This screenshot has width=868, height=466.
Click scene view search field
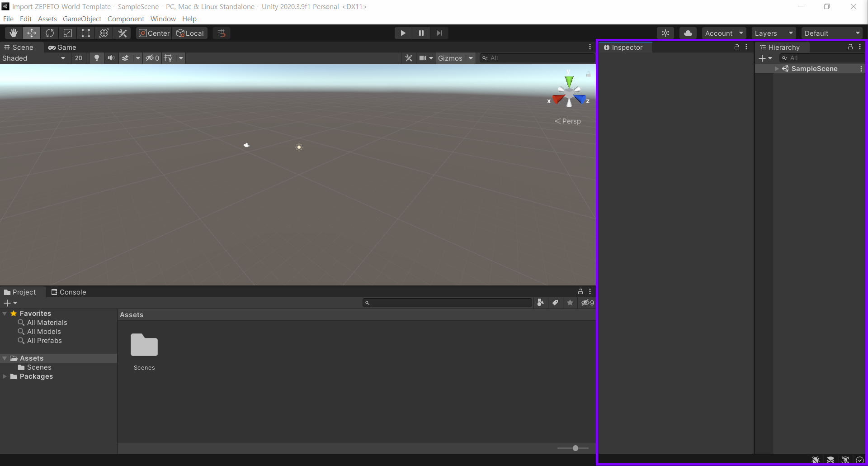pos(537,58)
